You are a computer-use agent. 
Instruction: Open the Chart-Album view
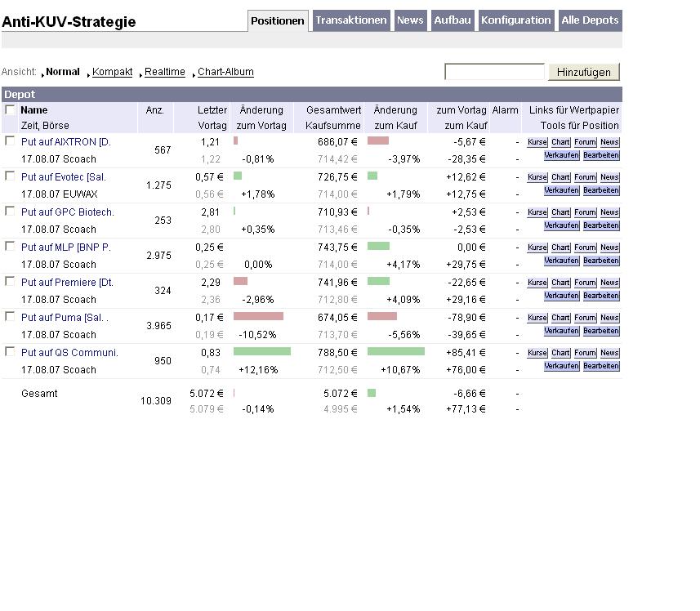coord(225,72)
